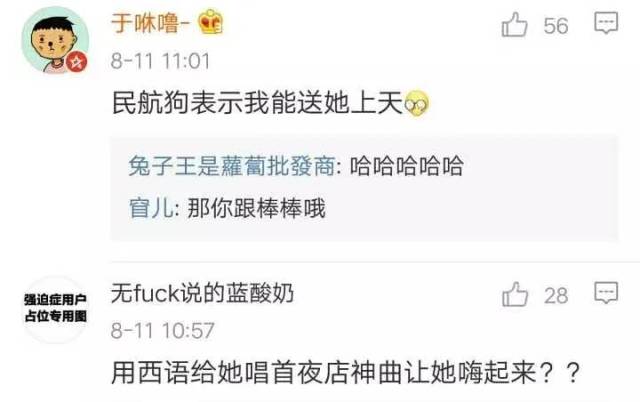Open replier 官儿 profile
The image size is (640, 402).
pos(151,208)
